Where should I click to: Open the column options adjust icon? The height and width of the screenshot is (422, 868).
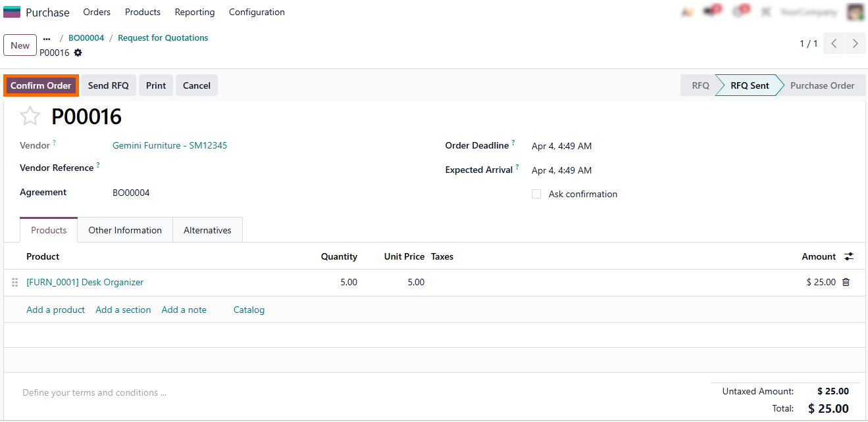pyautogui.click(x=849, y=256)
